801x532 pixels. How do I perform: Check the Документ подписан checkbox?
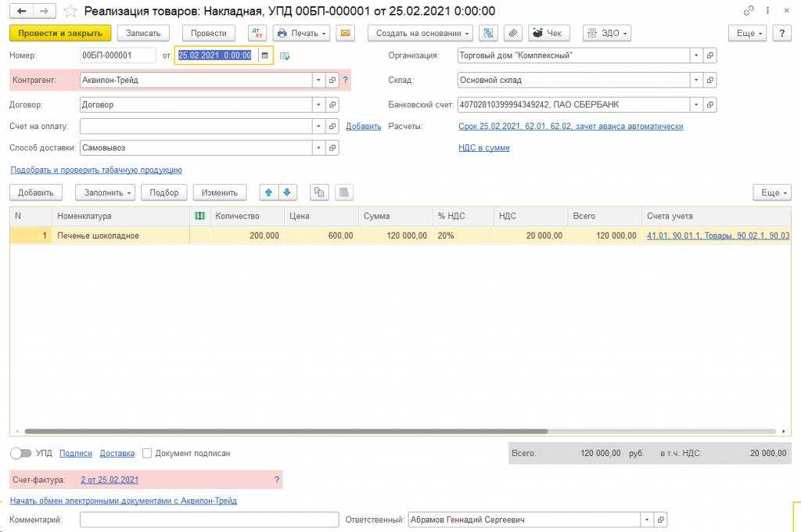pos(148,453)
